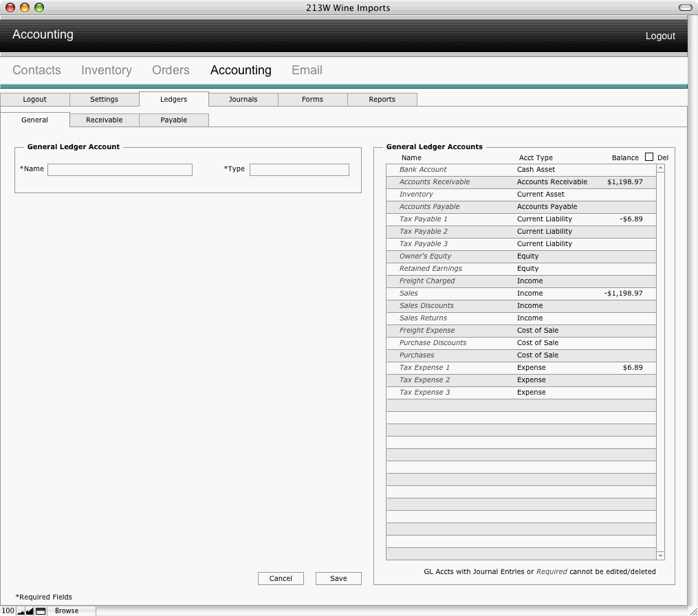The width and height of the screenshot is (698, 616).
Task: Click the zoom out mountain icon
Action: 21,611
